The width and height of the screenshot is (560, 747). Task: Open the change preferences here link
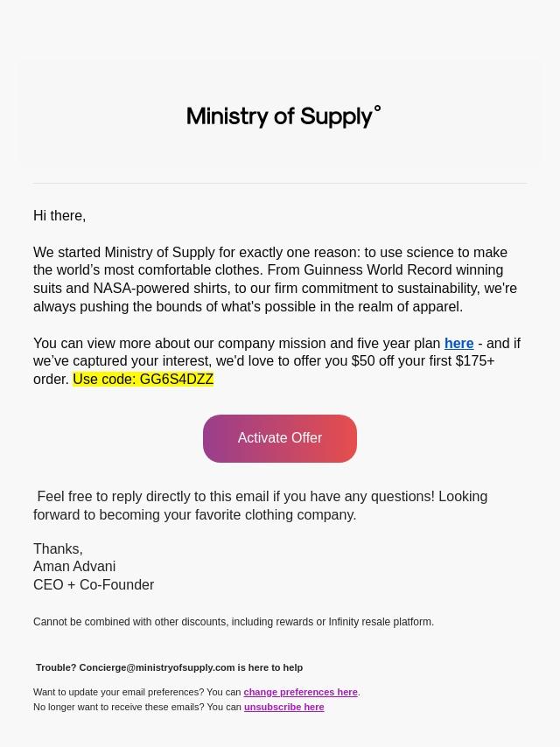coord(300,692)
